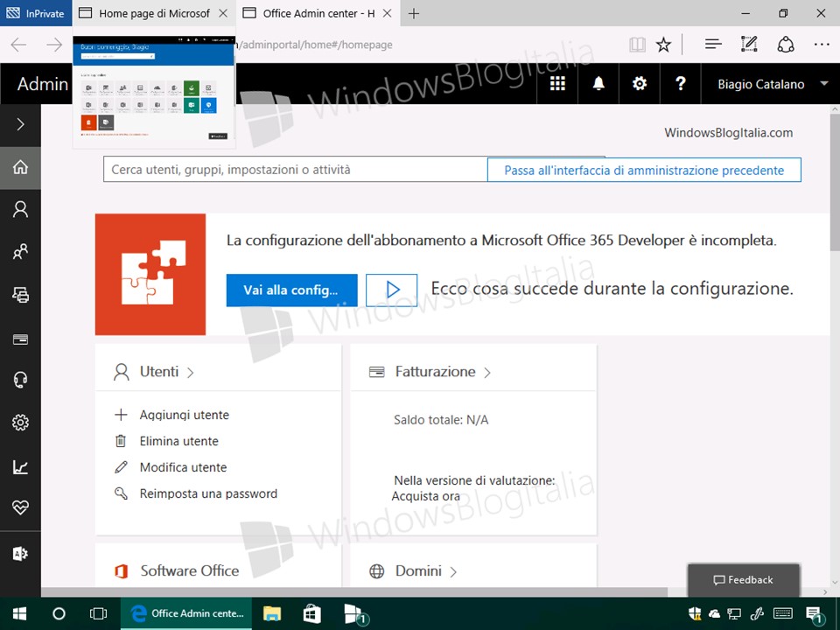The width and height of the screenshot is (840, 630).
Task: Click Reimposta una password
Action: [x=208, y=493]
